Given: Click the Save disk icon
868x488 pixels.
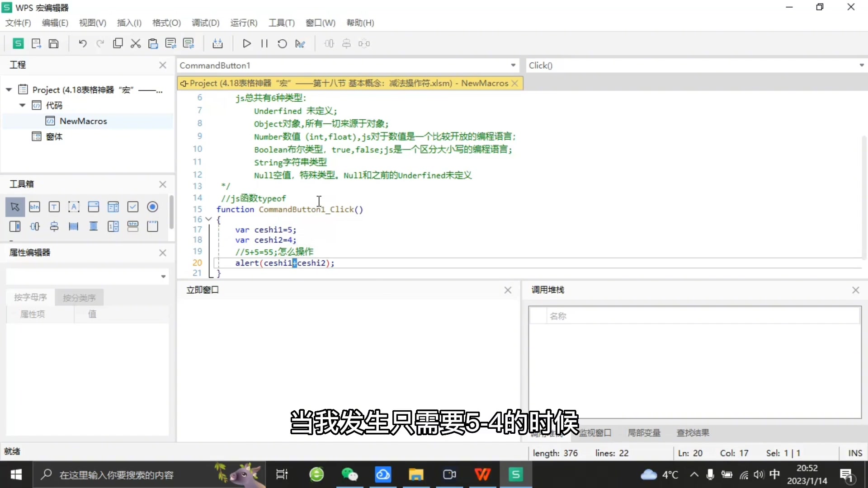Looking at the screenshot, I should pos(54,43).
